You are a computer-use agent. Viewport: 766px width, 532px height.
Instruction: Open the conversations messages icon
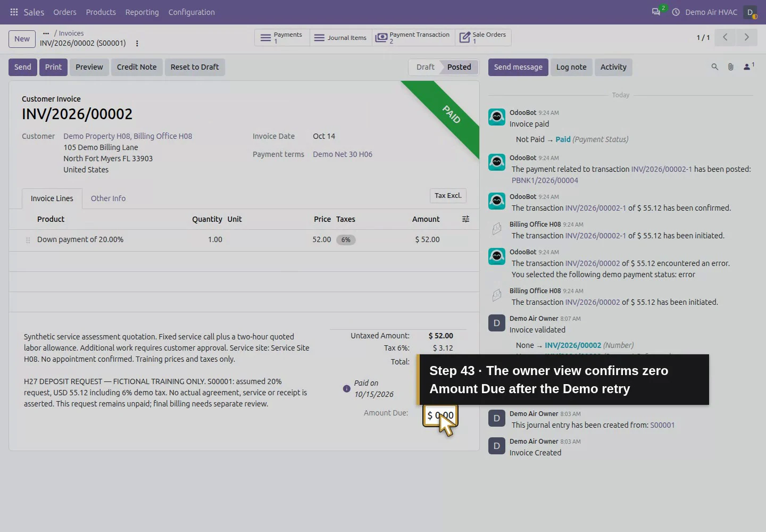tap(656, 12)
